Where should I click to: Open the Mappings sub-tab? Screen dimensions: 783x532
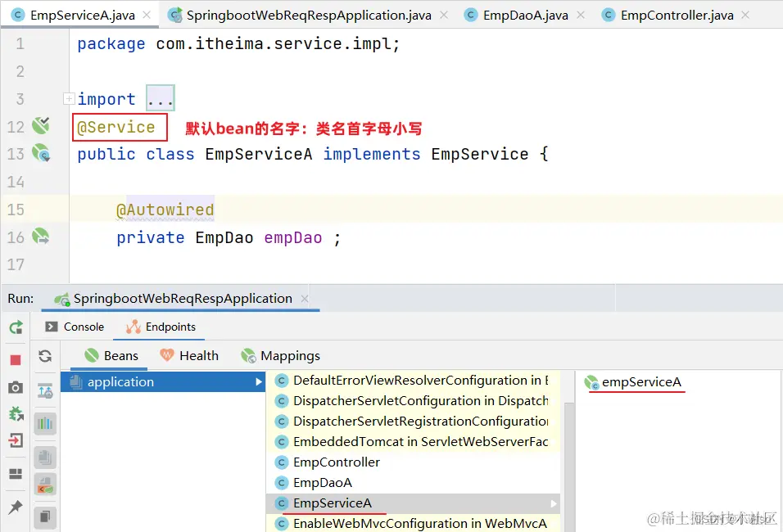[280, 356]
